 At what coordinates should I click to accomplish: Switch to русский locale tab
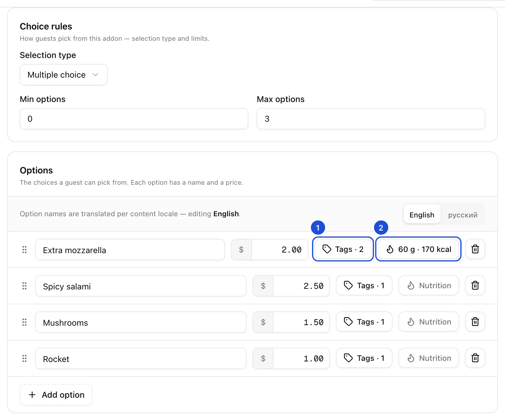463,214
